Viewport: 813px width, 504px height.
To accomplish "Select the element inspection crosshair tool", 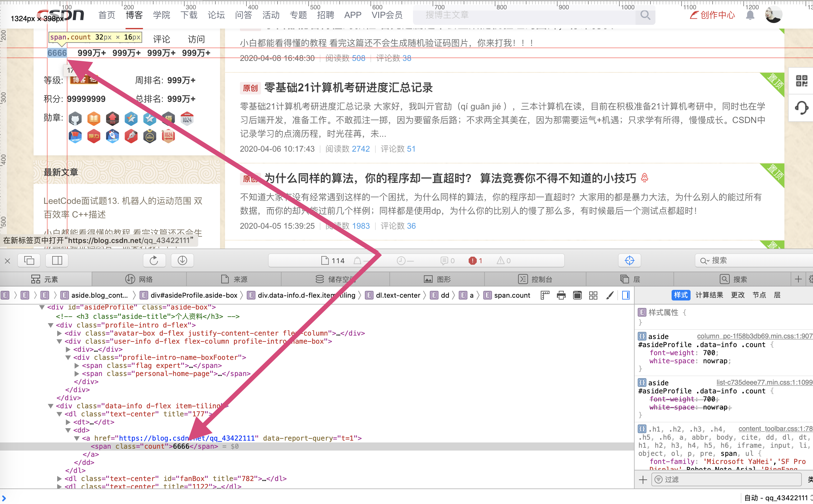I will coord(630,260).
